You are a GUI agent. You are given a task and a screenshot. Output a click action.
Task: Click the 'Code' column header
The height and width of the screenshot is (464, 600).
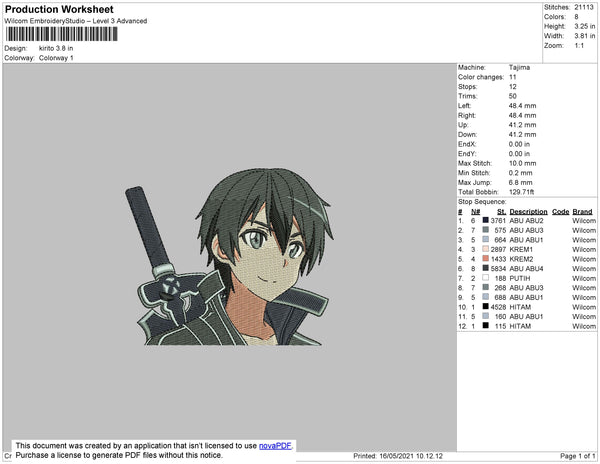(x=561, y=212)
